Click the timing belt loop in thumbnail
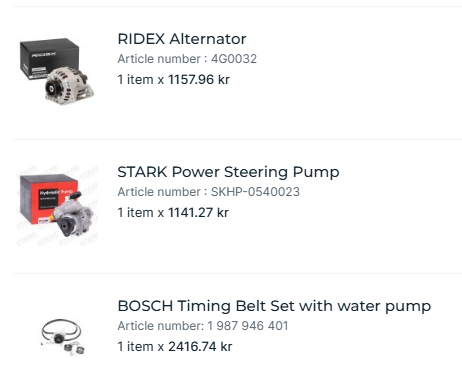 (61, 330)
